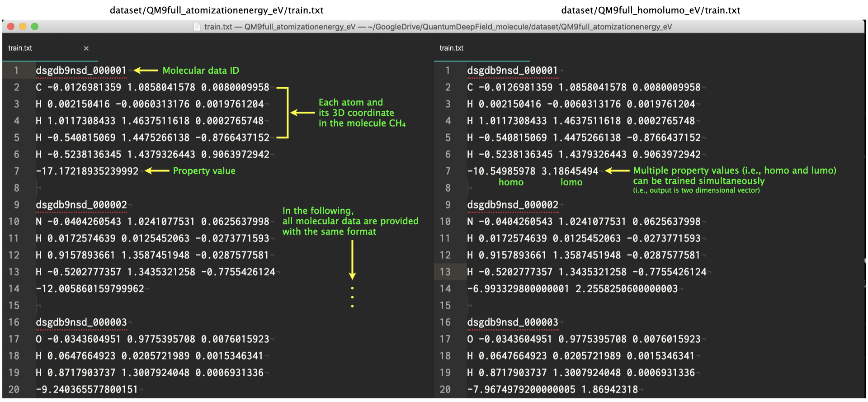Select dsgdb9nsd_000001 in the left pane
Viewport: 868px width, 402px height.
[x=81, y=71]
